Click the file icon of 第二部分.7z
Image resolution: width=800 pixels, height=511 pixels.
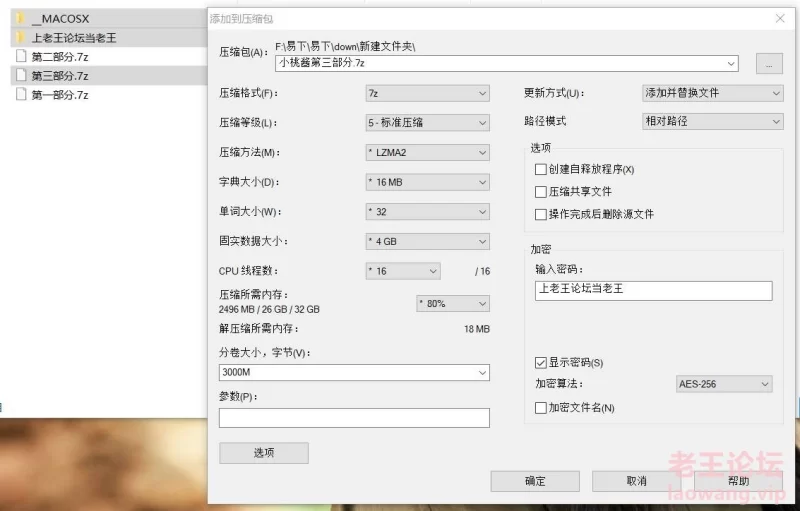pos(21,57)
